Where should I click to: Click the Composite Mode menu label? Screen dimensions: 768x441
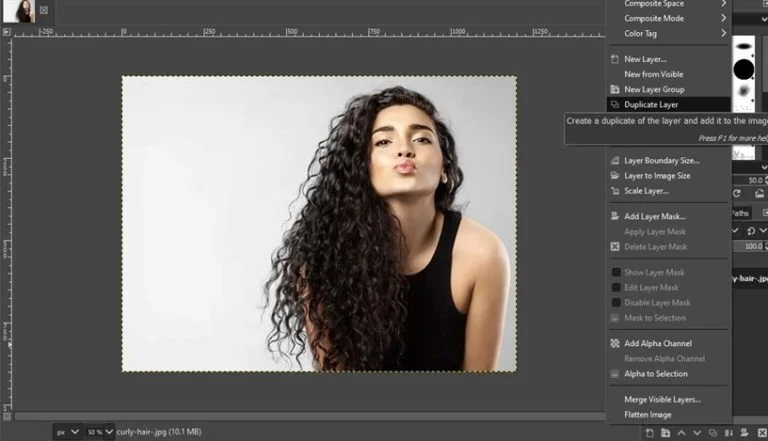click(654, 18)
